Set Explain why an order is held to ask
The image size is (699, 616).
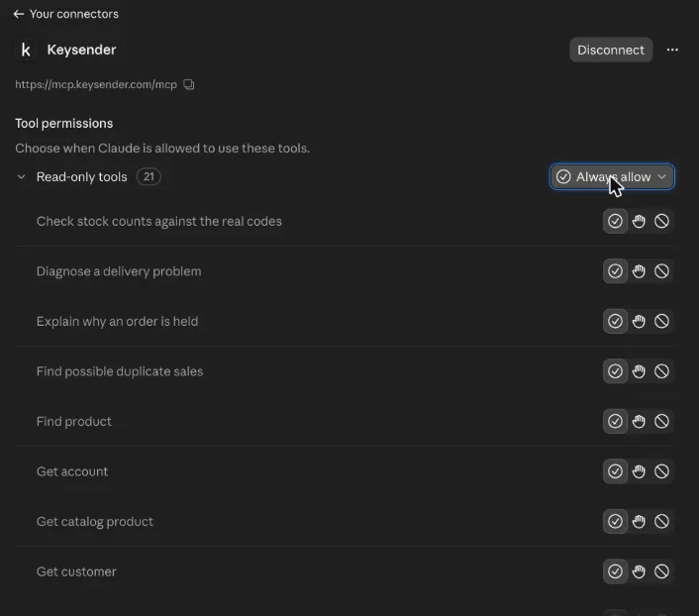(x=639, y=321)
